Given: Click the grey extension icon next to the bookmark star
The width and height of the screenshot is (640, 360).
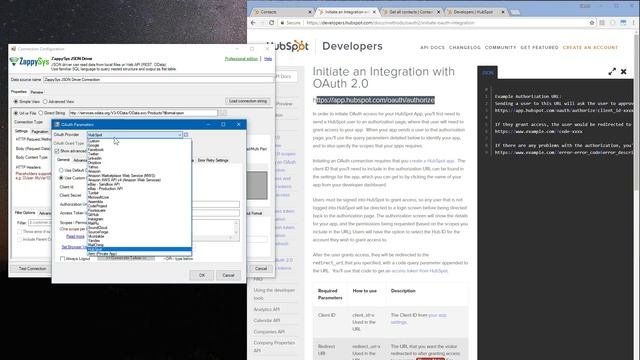Looking at the screenshot, I should (602, 23).
